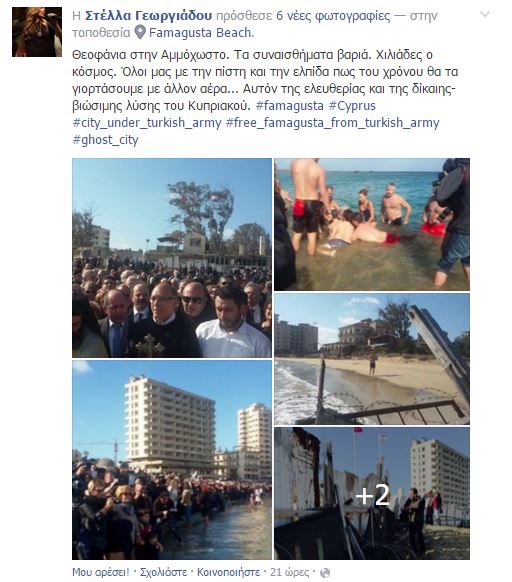Open the post options dropdown chevron

point(485,14)
